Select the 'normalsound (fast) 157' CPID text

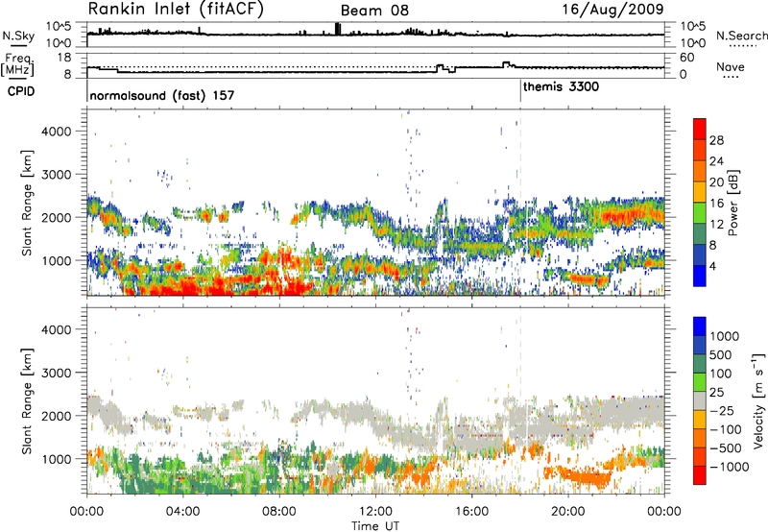point(162,95)
